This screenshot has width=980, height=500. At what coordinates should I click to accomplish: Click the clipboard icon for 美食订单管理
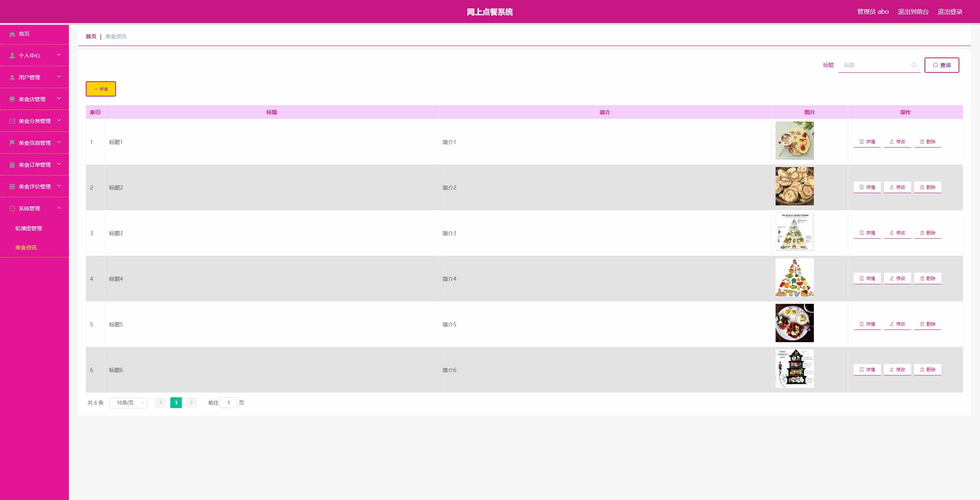[12, 165]
